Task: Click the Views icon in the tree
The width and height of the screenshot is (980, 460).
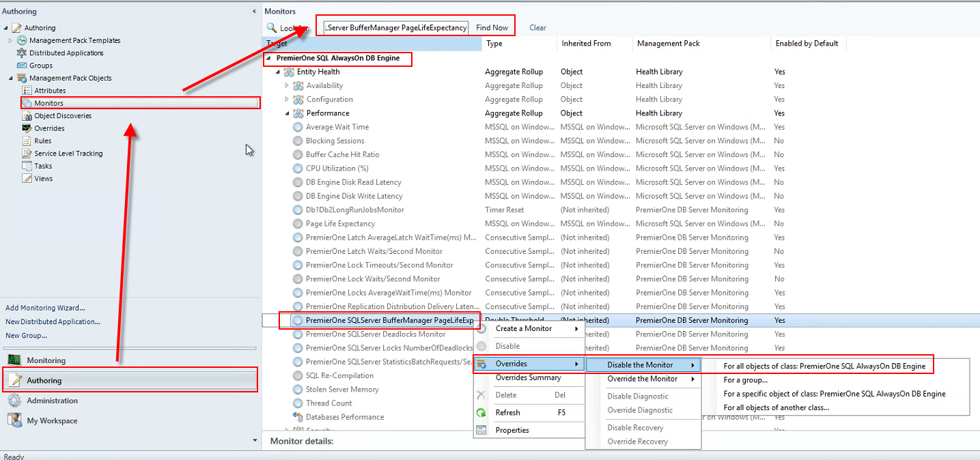Action: pyautogui.click(x=27, y=179)
